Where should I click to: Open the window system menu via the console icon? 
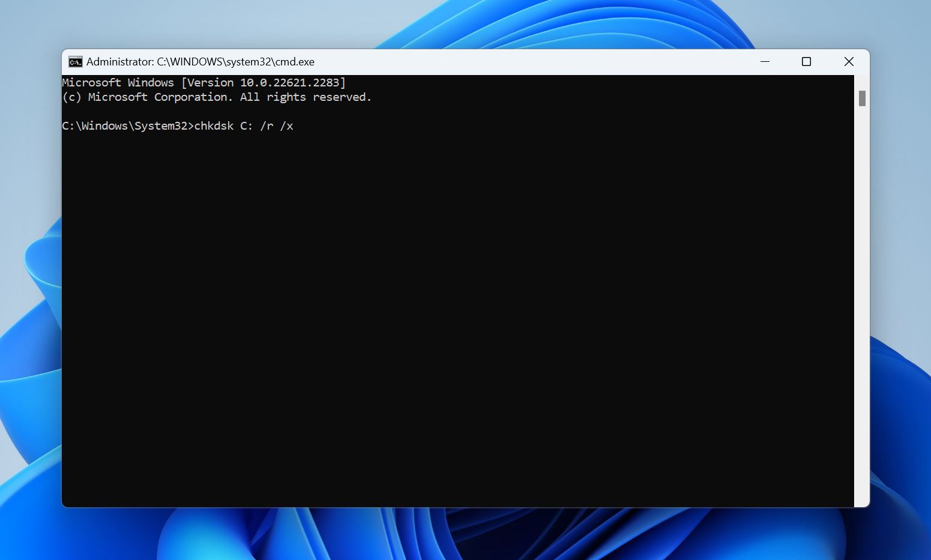74,61
